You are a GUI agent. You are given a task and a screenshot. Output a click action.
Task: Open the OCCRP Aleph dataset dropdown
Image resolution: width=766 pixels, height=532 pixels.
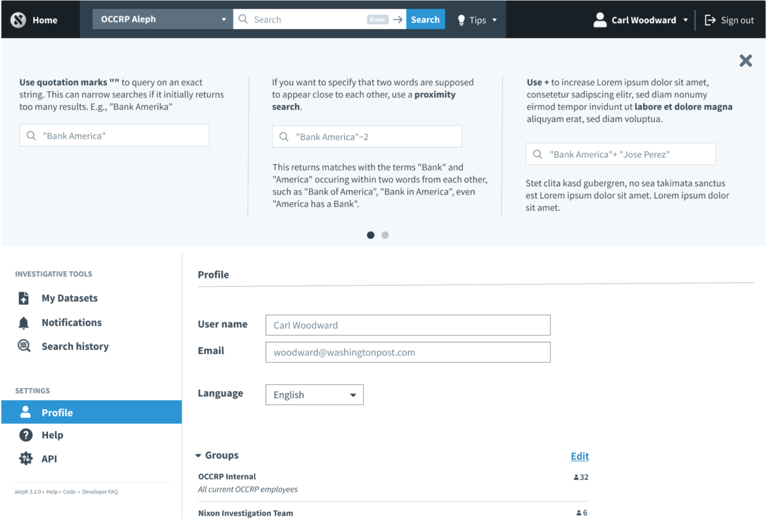[223, 19]
